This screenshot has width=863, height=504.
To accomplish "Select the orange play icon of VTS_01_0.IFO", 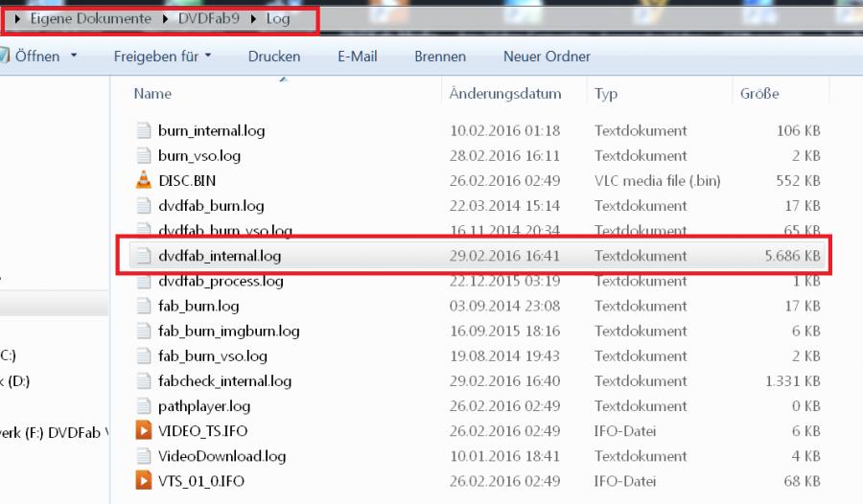I will (x=144, y=480).
